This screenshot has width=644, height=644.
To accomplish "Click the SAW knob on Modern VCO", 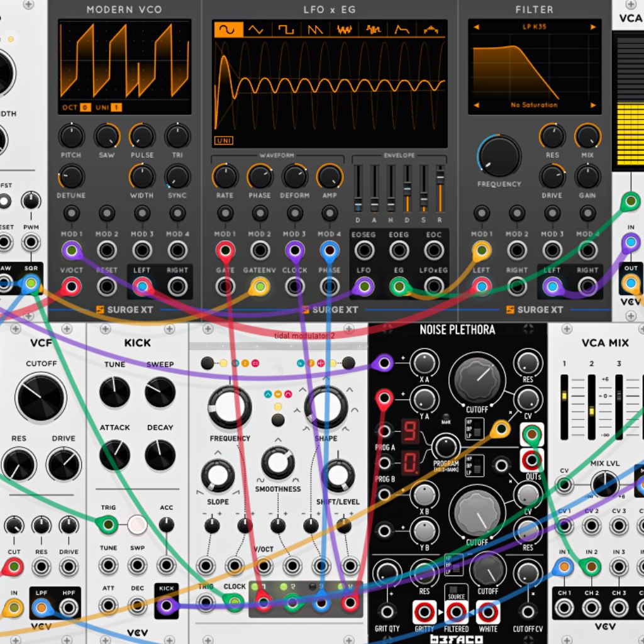I will [x=107, y=136].
